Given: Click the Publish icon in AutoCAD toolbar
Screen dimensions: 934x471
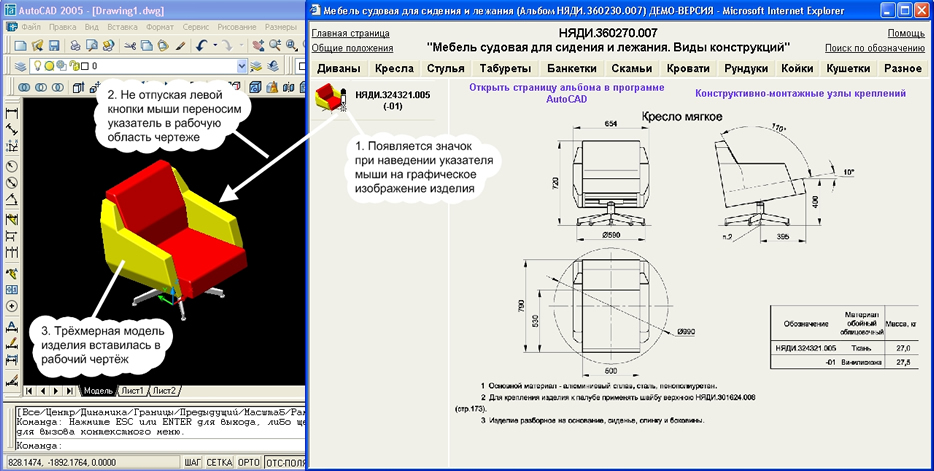Looking at the screenshot, I should click(108, 45).
